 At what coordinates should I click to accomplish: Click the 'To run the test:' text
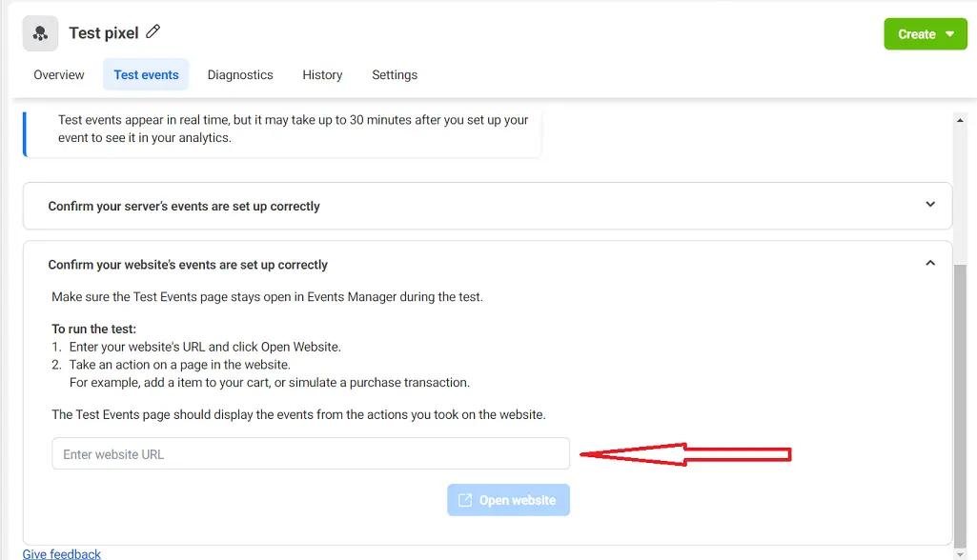(94, 329)
